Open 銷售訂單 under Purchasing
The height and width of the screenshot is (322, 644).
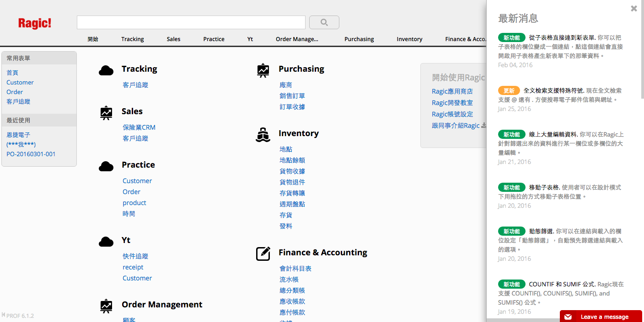click(x=292, y=96)
